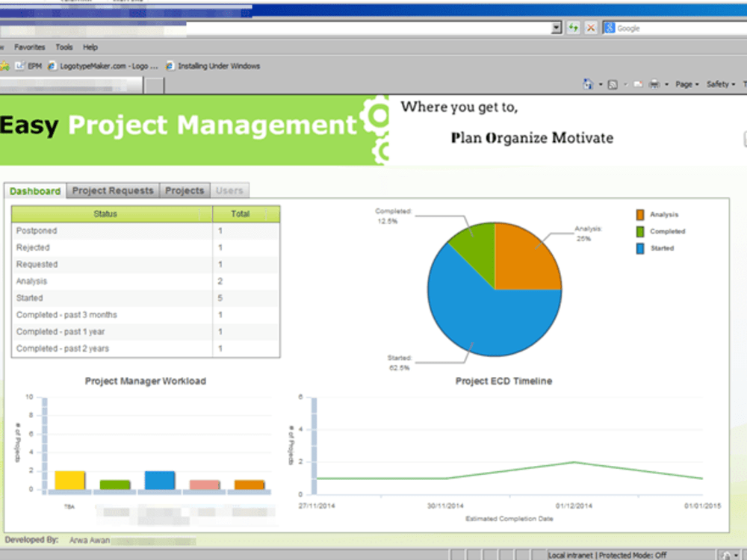Click the 'Protected Mode: Off' status bar entry
Screen dimensions: 747x560
coord(632,556)
